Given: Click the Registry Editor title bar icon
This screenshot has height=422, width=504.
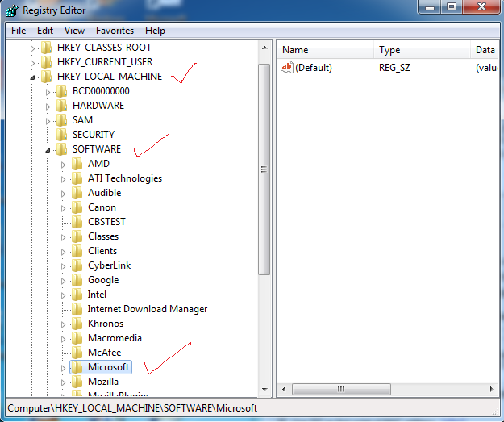Looking at the screenshot, I should click(12, 10).
